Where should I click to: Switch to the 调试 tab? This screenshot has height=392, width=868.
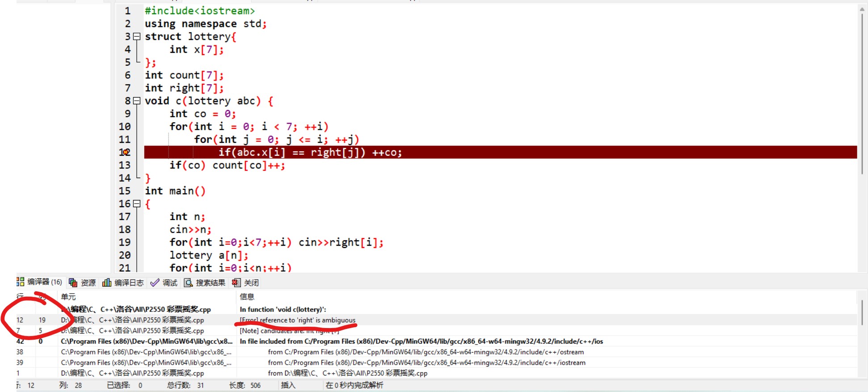tap(164, 283)
